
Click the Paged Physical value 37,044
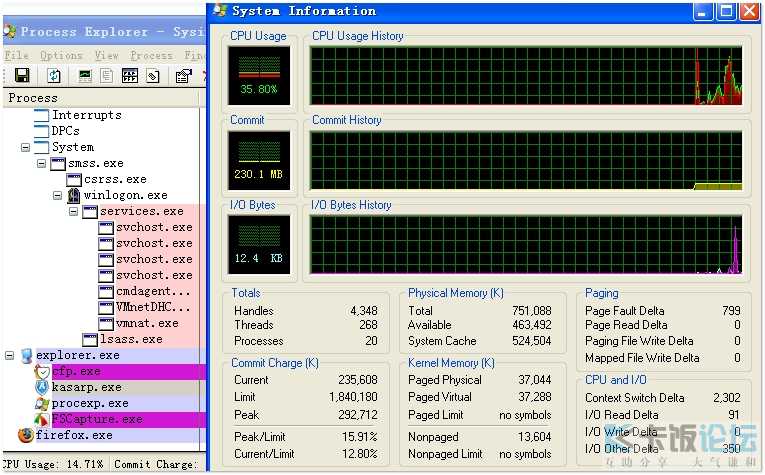535,380
